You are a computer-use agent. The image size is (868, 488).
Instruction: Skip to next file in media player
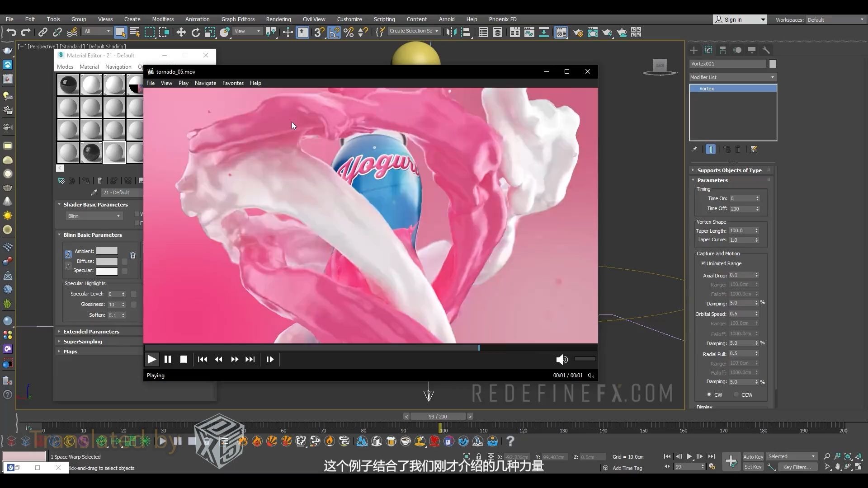250,359
